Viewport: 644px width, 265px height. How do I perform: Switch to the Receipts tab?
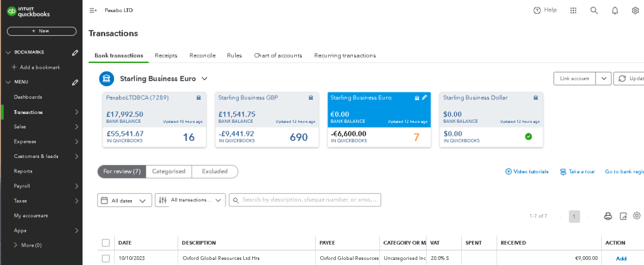tap(166, 55)
